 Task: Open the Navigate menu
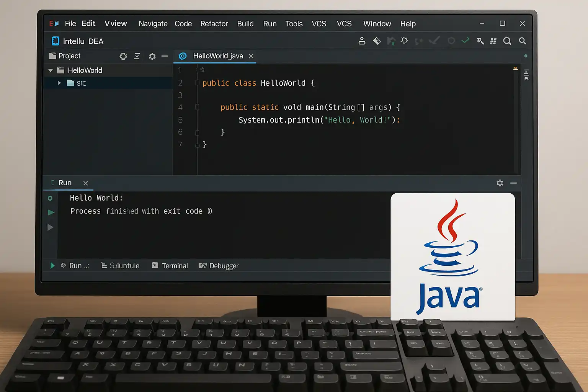click(x=153, y=24)
